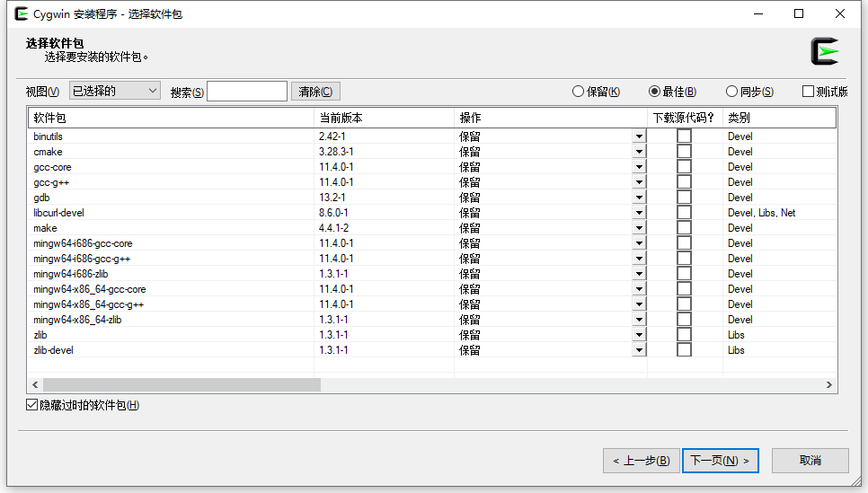Open action dropdown for zlib-devel
This screenshot has height=493, width=868.
(639, 349)
